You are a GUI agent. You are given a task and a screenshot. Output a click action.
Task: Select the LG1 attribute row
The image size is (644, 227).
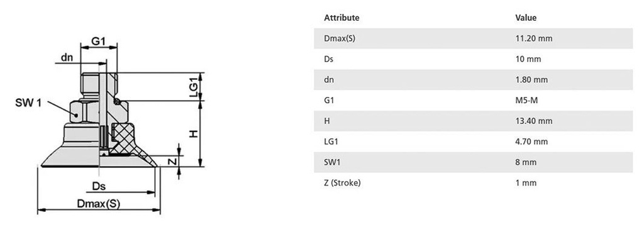[473, 141]
